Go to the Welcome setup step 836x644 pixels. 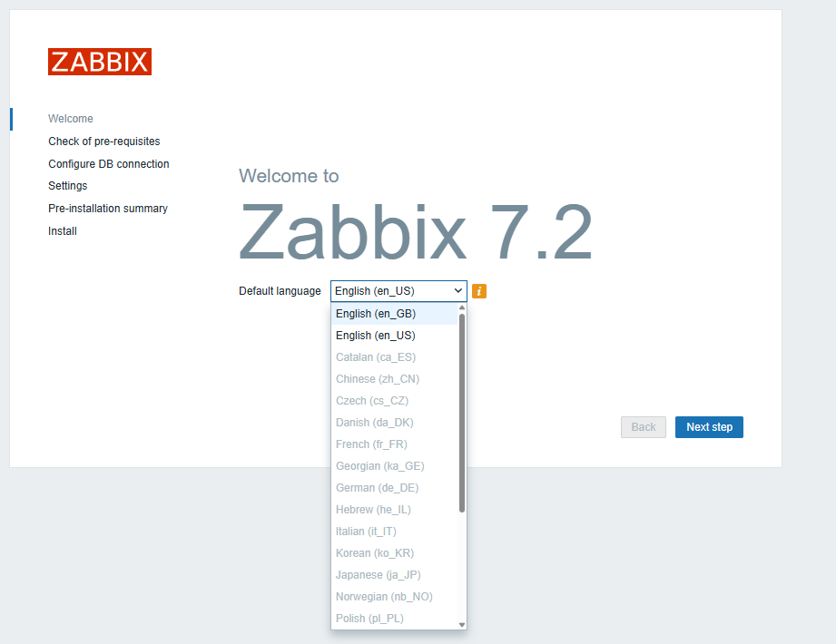71,119
